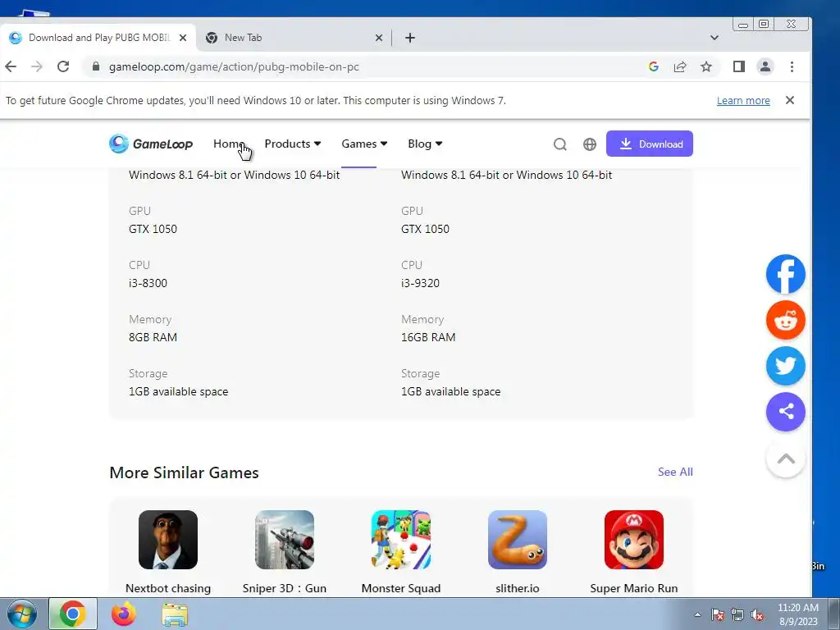Click the More Similar Games heading
Screen dimensions: 840x630
[x=184, y=472]
